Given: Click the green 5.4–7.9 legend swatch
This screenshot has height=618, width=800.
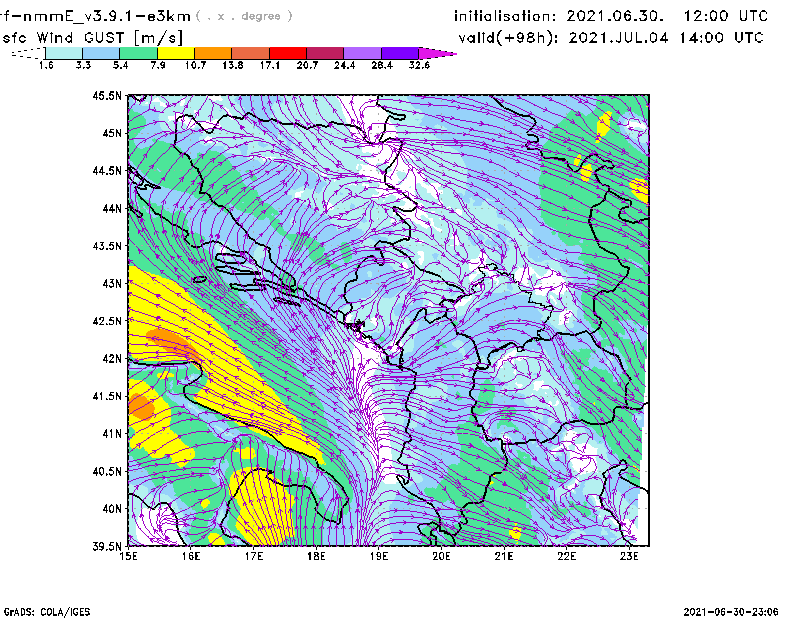Looking at the screenshot, I should (138, 53).
